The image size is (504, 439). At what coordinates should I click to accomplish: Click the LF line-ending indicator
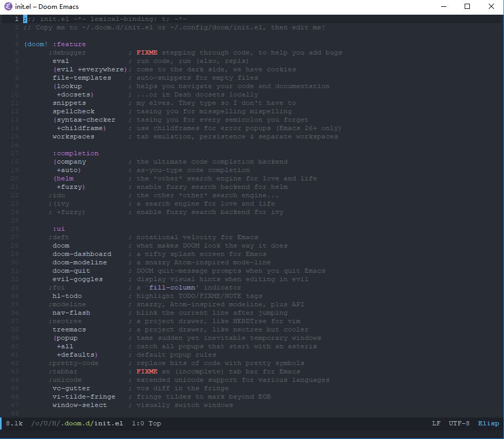pos(436,423)
